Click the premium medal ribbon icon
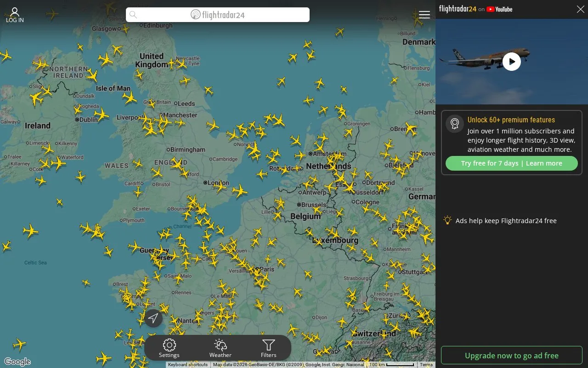The width and height of the screenshot is (588, 368). (455, 124)
